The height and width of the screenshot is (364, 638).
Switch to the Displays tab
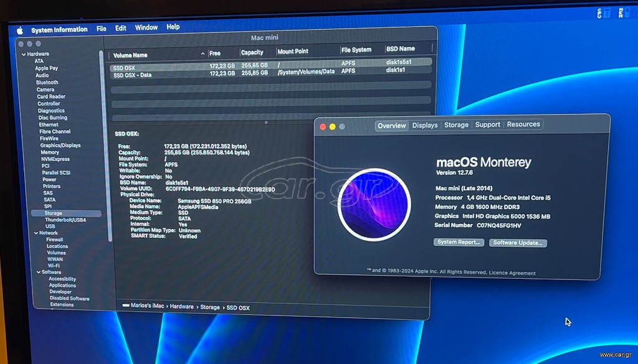coord(425,125)
